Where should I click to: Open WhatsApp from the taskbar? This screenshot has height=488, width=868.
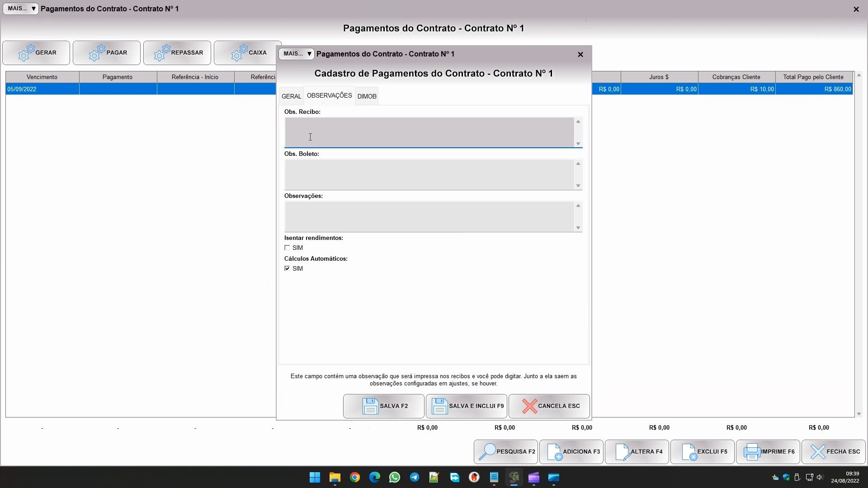pos(394,477)
